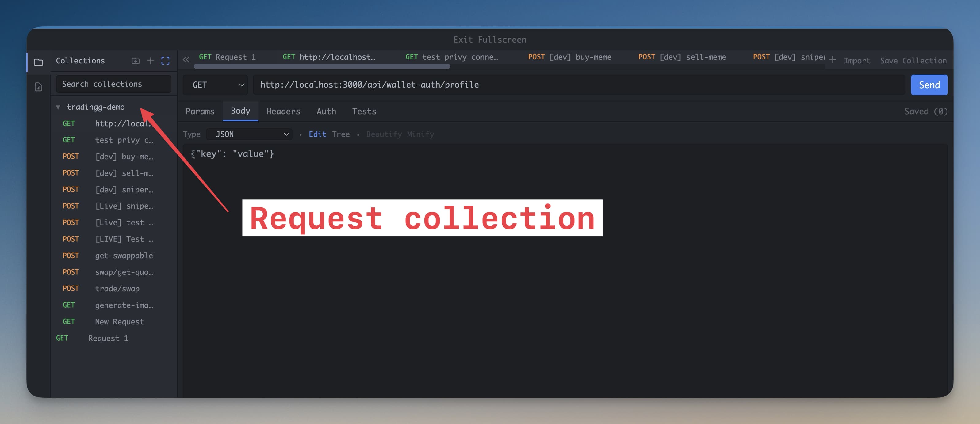Open the GET test privy conne… tab
Viewport: 980px width, 424px height.
pos(452,57)
